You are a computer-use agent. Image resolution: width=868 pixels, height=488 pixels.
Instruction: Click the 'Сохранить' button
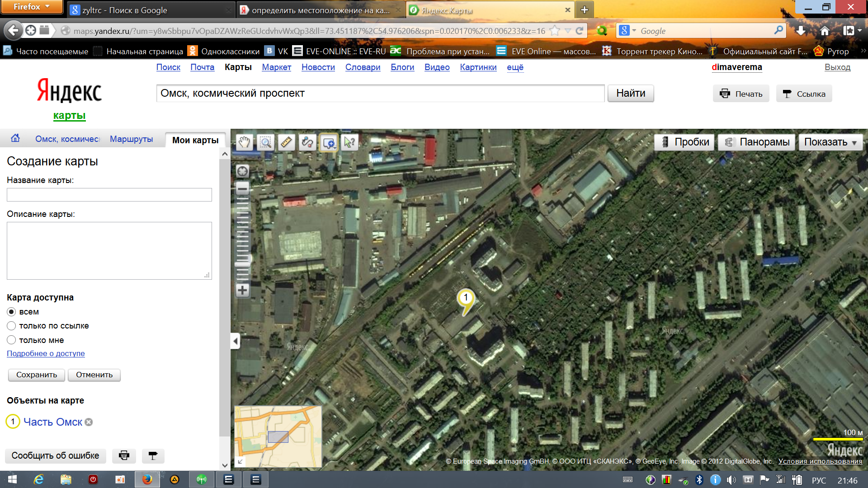click(x=37, y=375)
